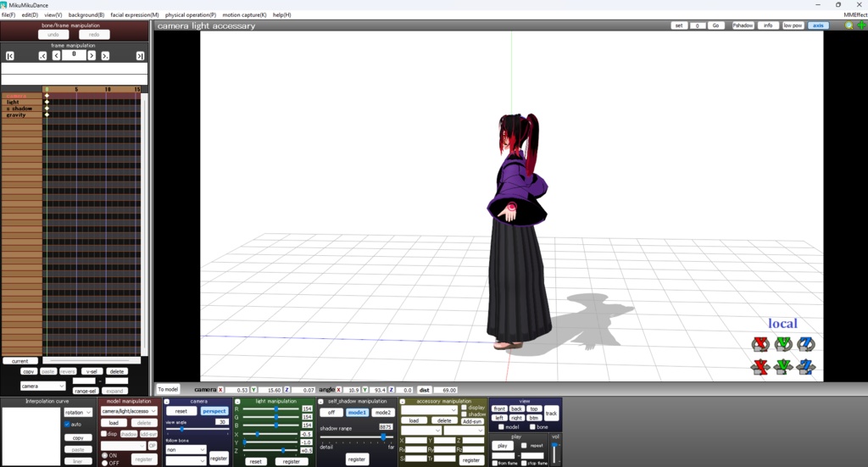Toggle the axis button in viewport header

pyautogui.click(x=818, y=25)
